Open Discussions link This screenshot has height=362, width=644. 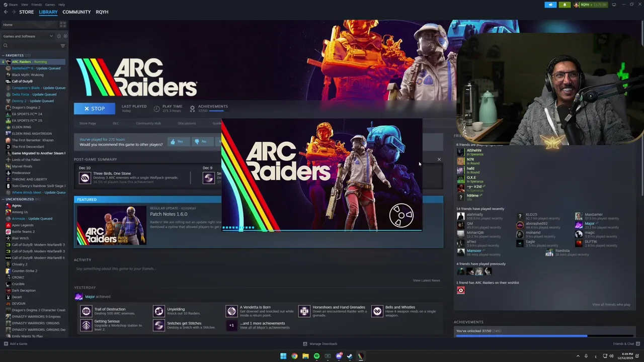click(187, 123)
